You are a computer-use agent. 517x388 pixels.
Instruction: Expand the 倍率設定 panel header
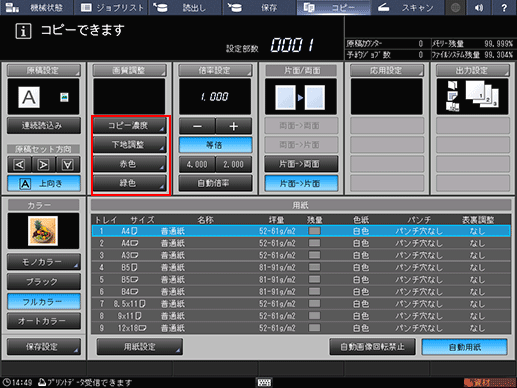215,70
